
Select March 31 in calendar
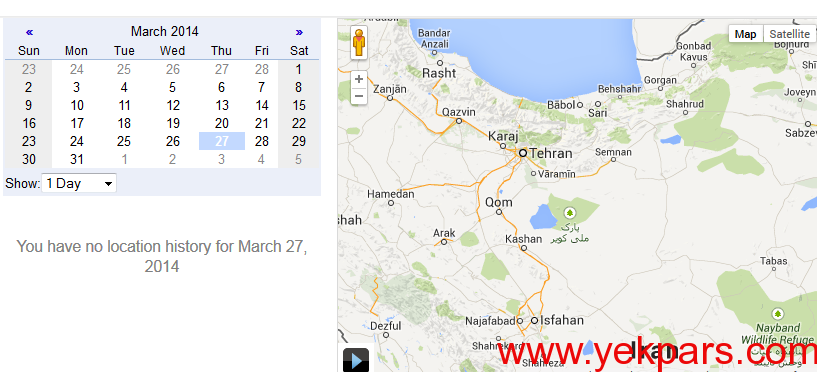point(77,159)
